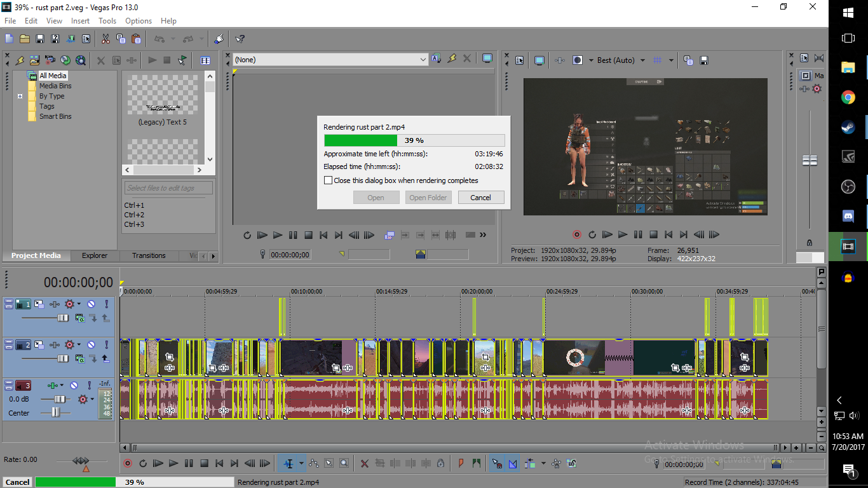Click Trimmer external monitor icon
This screenshot has height=488, width=868.
[487, 58]
